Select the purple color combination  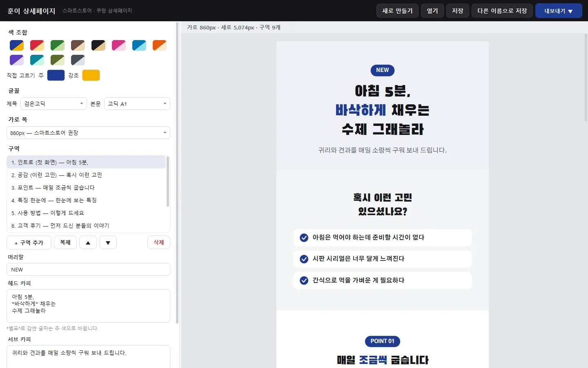17,60
